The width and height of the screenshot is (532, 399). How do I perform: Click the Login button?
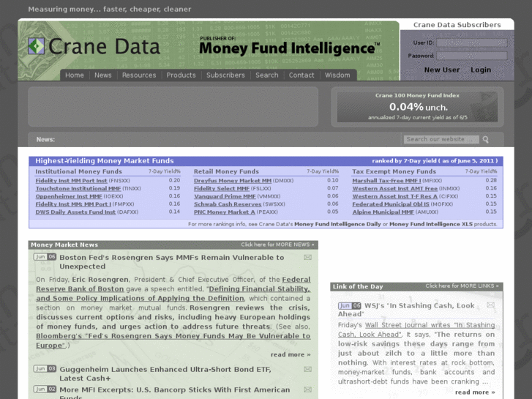481,70
